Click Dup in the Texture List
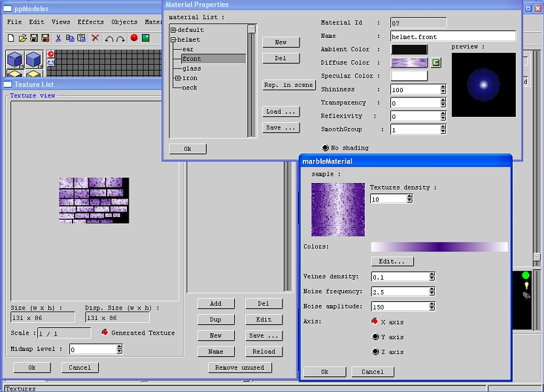Image resolution: width=544 pixels, height=392 pixels. click(216, 319)
